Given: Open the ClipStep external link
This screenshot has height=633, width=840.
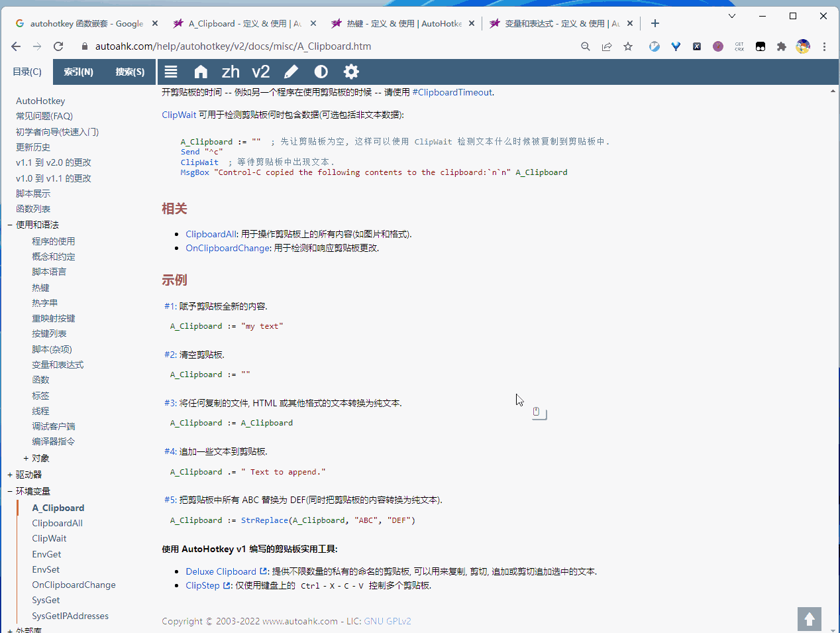Looking at the screenshot, I should [208, 585].
